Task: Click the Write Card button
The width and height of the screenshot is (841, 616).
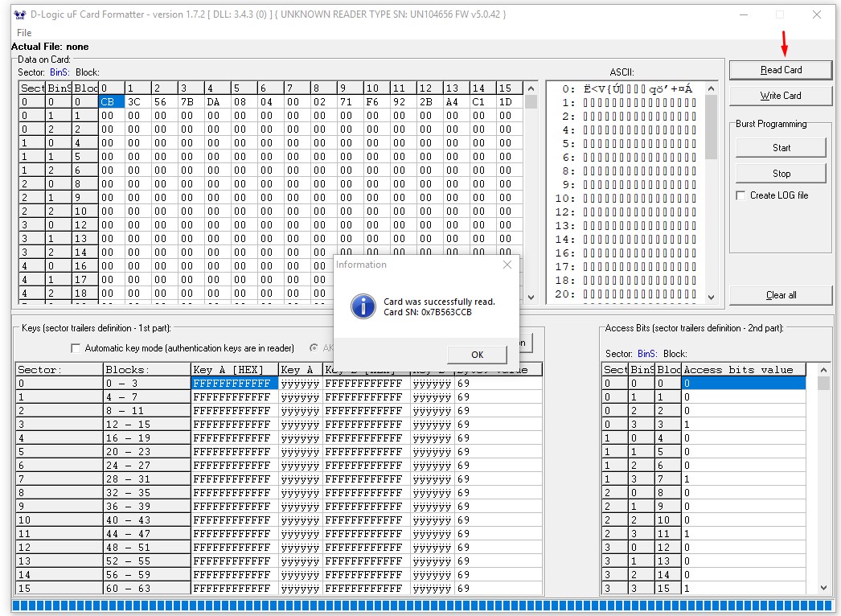Action: (781, 96)
